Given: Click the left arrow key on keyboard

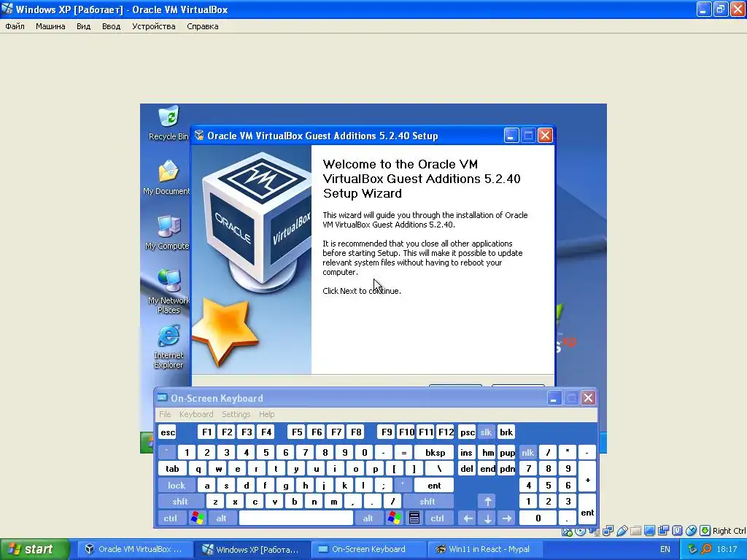Looking at the screenshot, I should click(x=468, y=518).
